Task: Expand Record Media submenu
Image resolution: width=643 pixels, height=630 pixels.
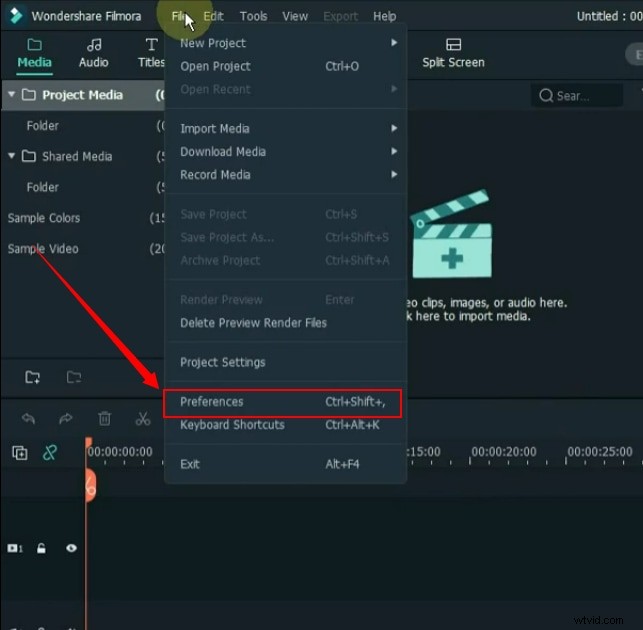Action: click(285, 175)
